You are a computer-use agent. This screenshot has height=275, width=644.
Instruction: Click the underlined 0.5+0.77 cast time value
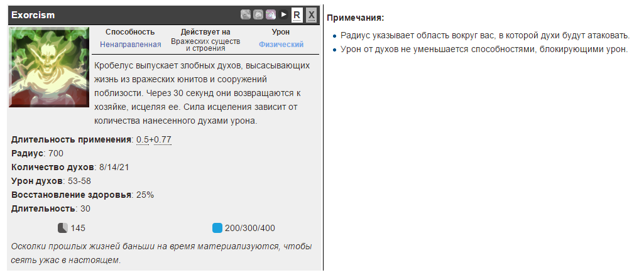[x=154, y=139]
